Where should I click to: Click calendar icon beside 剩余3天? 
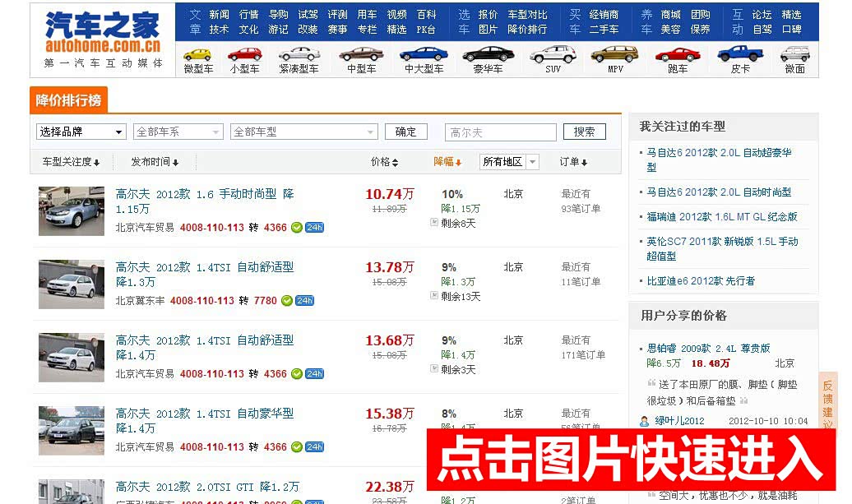434,369
